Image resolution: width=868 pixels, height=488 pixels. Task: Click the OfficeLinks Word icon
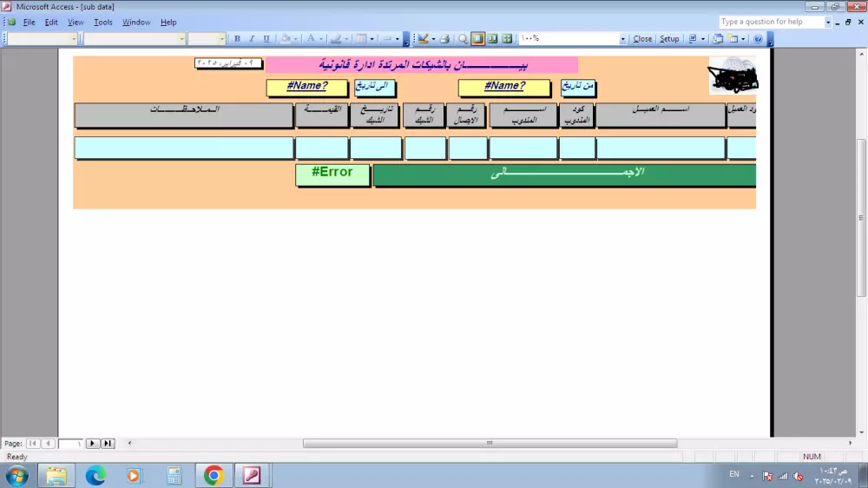pyautogui.click(x=693, y=39)
